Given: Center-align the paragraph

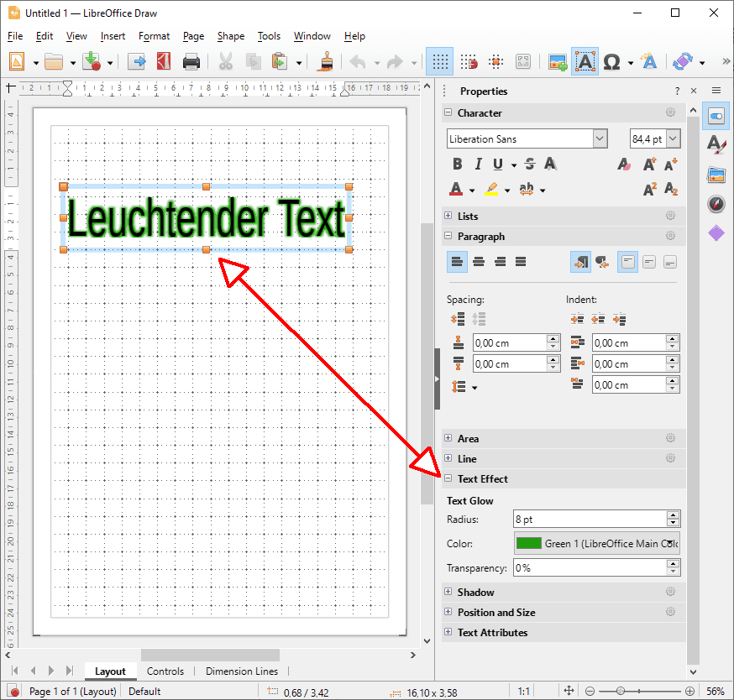Looking at the screenshot, I should coord(479,262).
